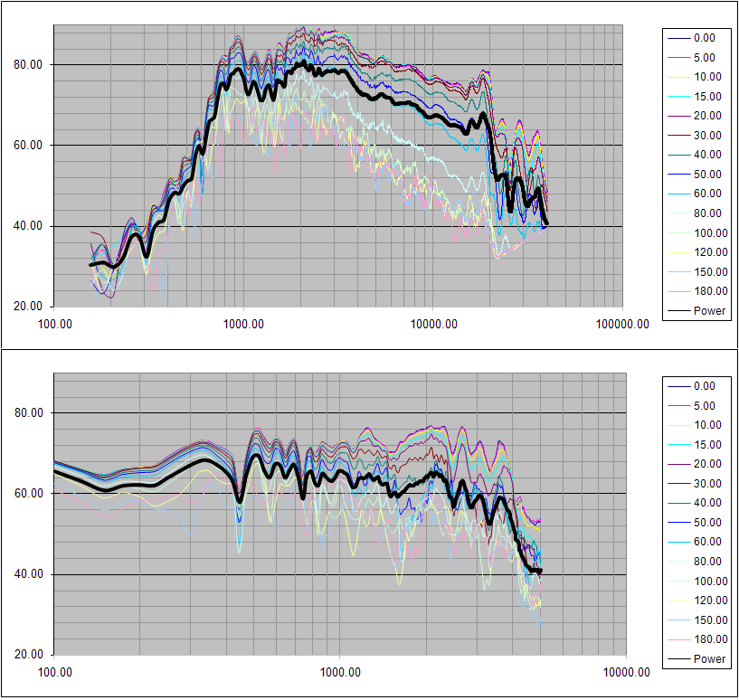Select the Power legend entry in top chart
This screenshot has width=739, height=700.
696,310
